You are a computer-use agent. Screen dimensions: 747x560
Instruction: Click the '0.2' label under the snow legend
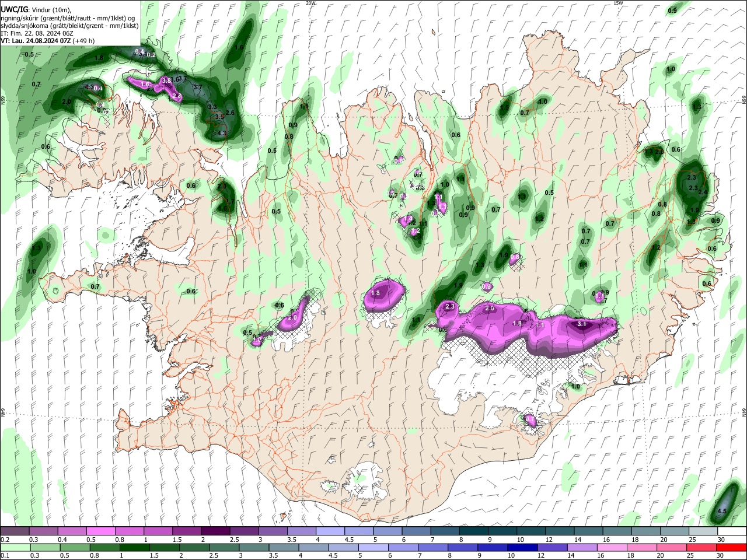coord(4,540)
